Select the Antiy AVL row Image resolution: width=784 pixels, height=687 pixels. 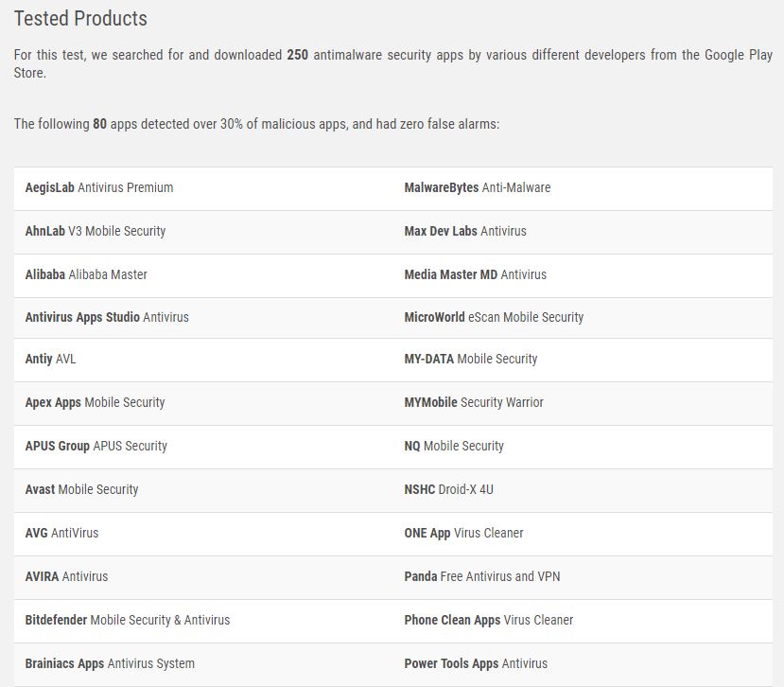coord(50,360)
